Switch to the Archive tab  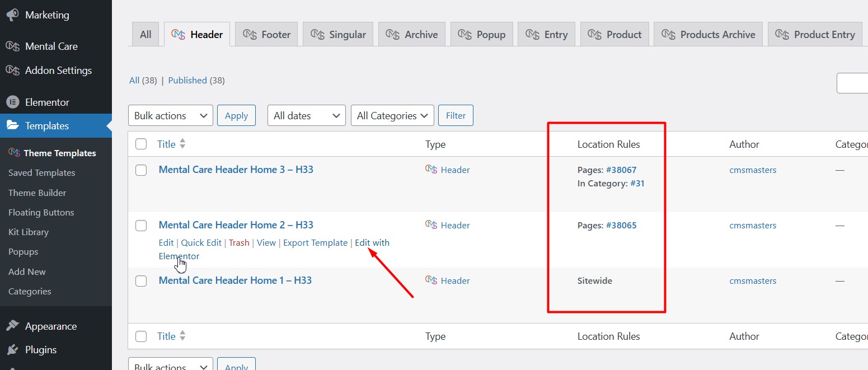(x=412, y=35)
